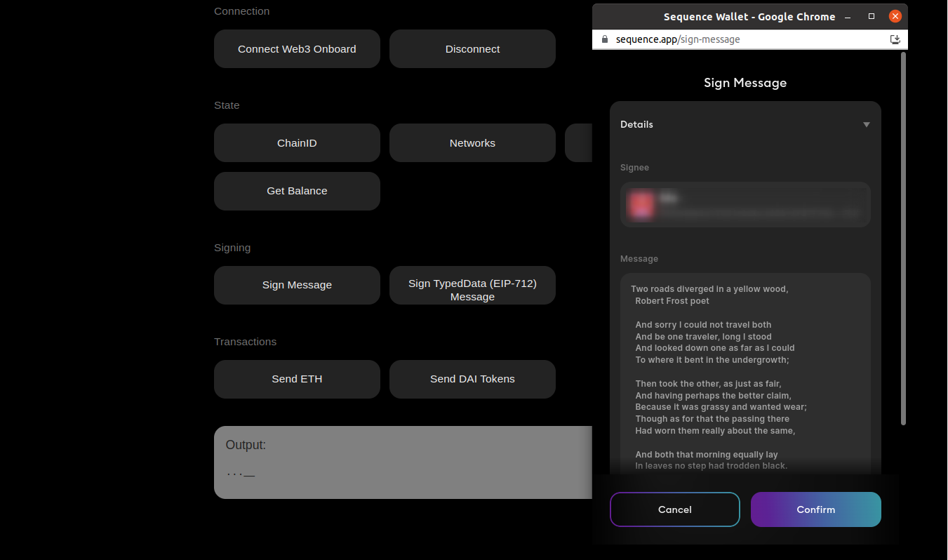The width and height of the screenshot is (948, 560).
Task: Click the install app icon in address bar
Action: pos(895,39)
